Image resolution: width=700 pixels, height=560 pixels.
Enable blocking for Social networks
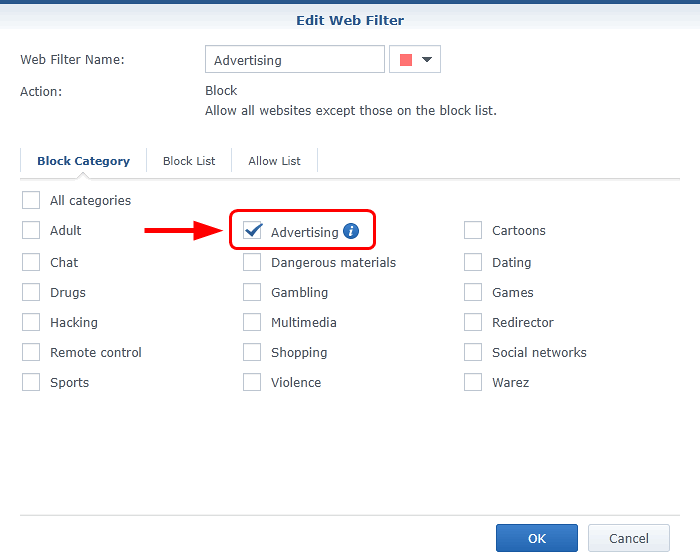pos(473,353)
